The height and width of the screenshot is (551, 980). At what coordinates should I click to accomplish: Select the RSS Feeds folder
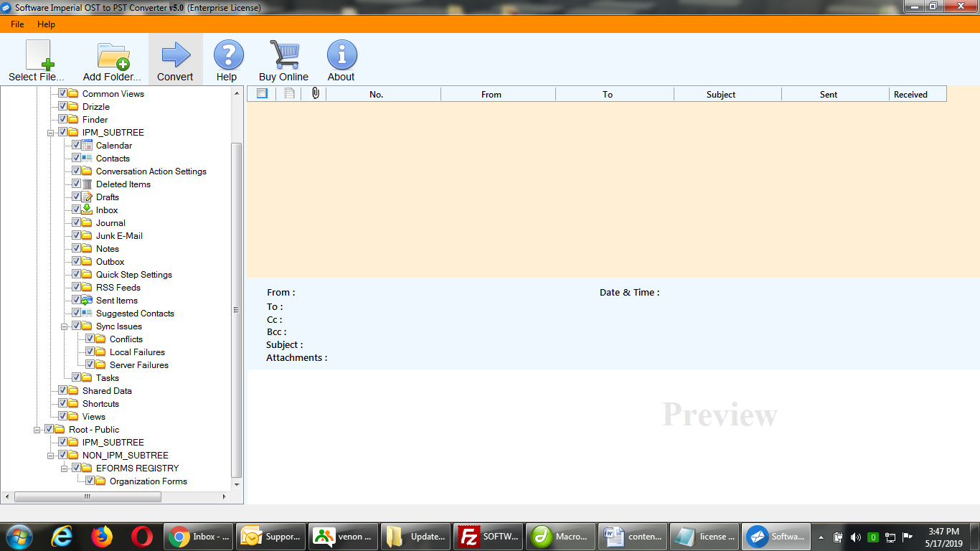pos(118,287)
